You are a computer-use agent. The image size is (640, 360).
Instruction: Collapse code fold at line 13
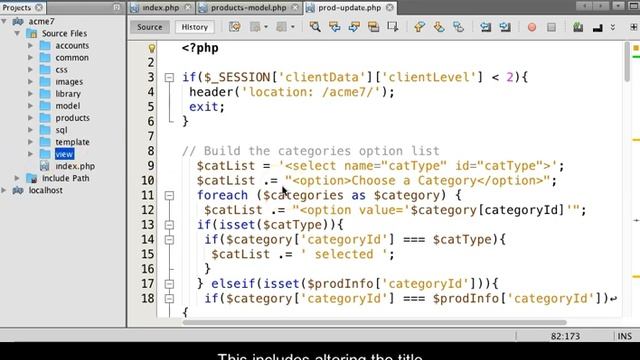pyautogui.click(x=169, y=225)
